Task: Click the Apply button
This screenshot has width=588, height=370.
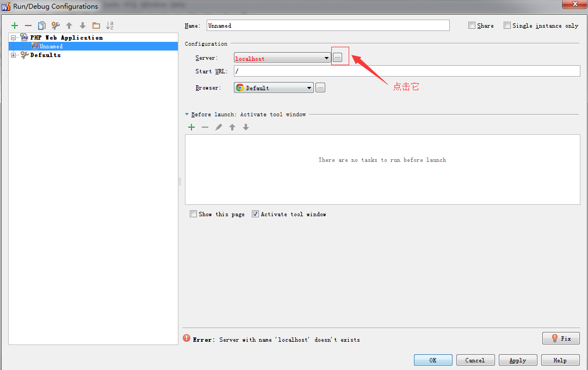Action: [518, 360]
